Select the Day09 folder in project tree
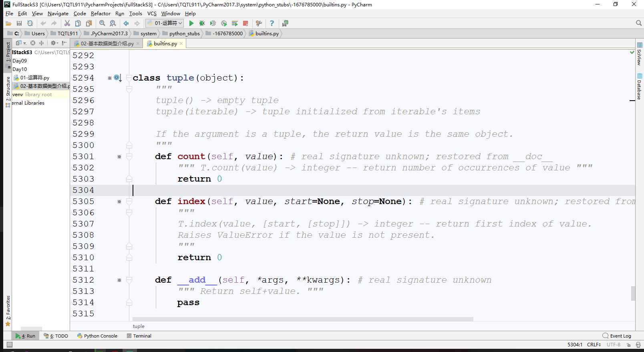This screenshot has height=352, width=644. (x=20, y=61)
